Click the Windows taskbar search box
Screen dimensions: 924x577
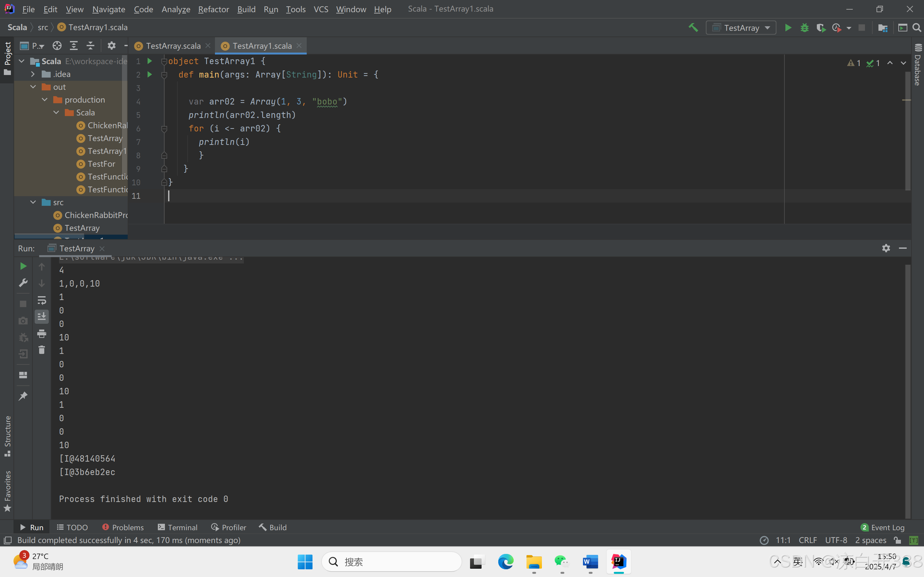click(x=391, y=561)
